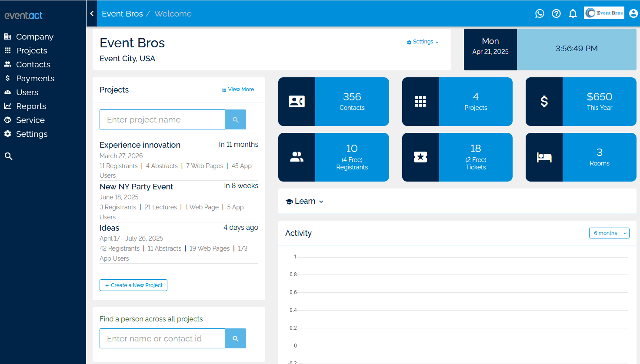Open Projects in sidebar
The height and width of the screenshot is (364, 640).
coord(32,51)
